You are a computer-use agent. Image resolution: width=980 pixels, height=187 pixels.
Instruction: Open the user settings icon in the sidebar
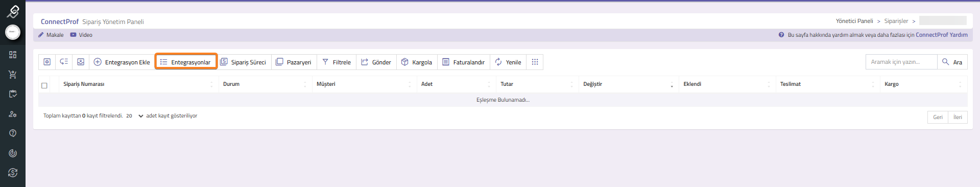(13, 114)
